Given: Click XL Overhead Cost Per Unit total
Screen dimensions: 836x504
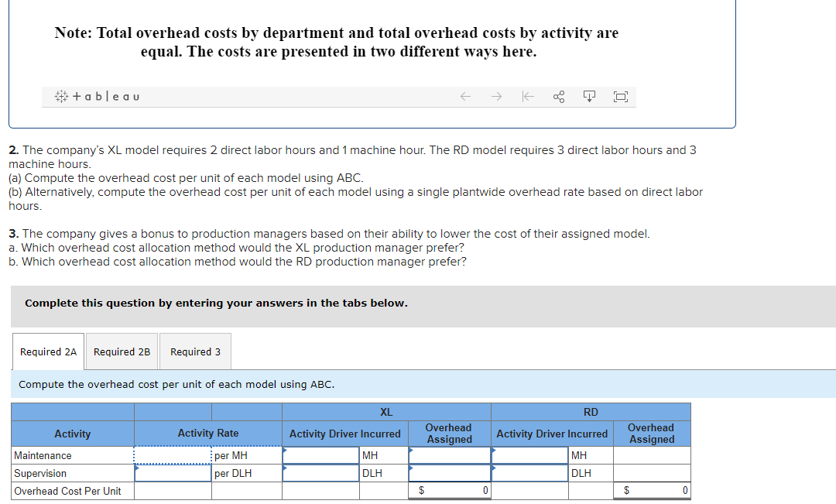Looking at the screenshot, I should tap(450, 490).
